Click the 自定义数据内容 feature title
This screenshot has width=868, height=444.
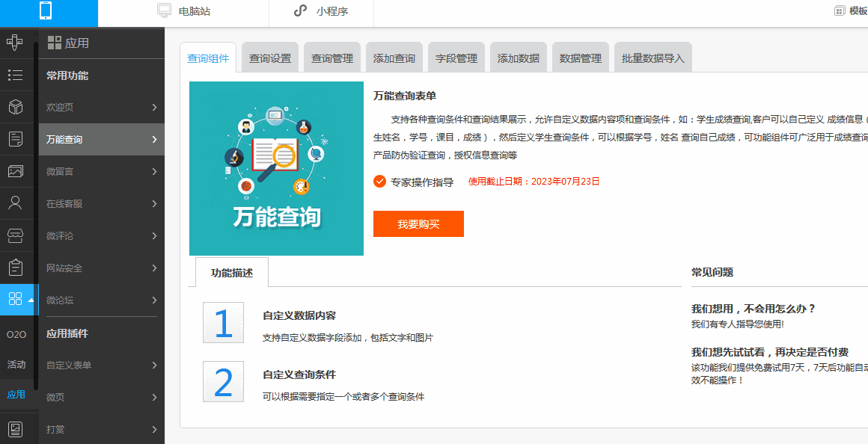[299, 315]
